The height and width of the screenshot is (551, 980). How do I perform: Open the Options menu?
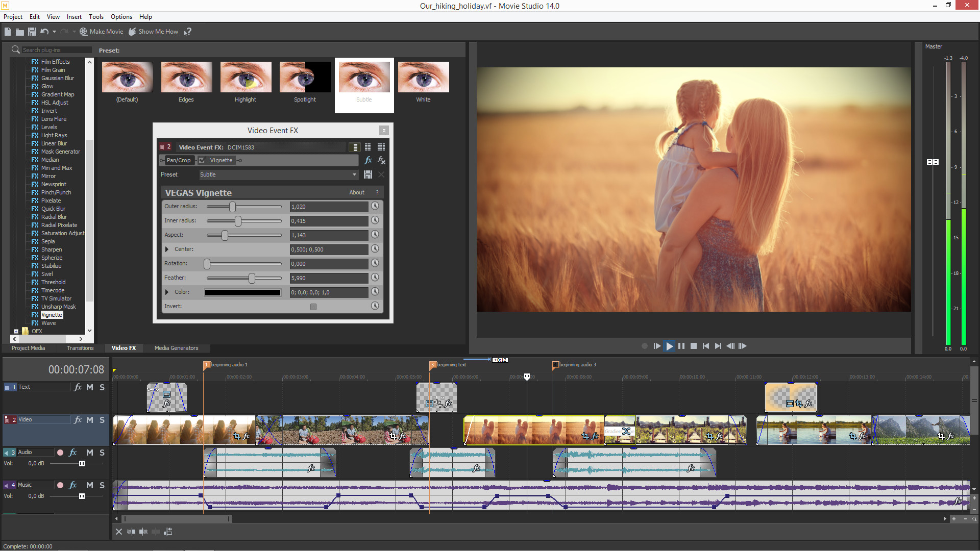(121, 16)
